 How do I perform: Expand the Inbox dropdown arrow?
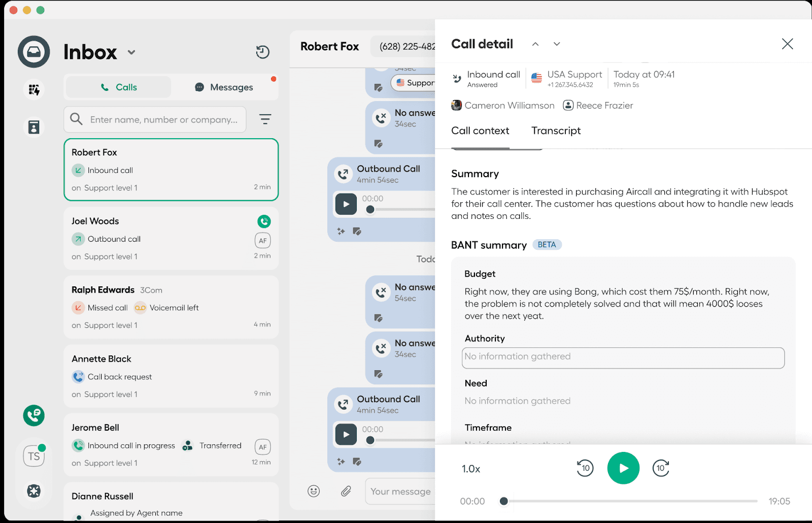131,52
